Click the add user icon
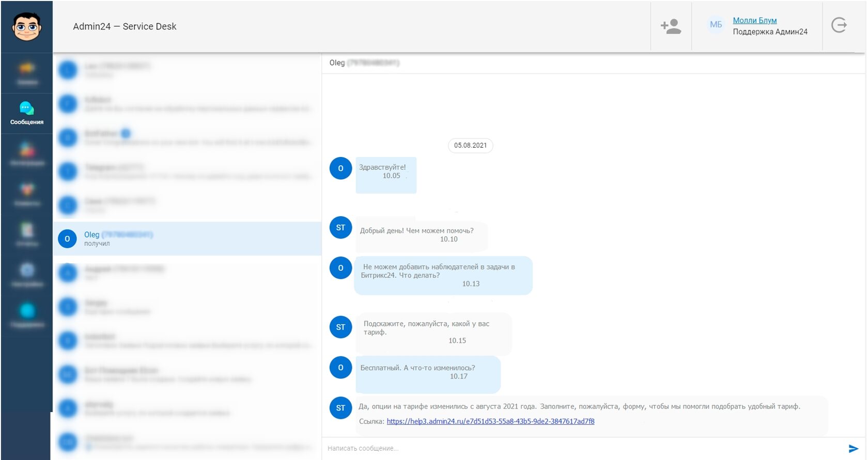The width and height of the screenshot is (868, 460). click(671, 26)
